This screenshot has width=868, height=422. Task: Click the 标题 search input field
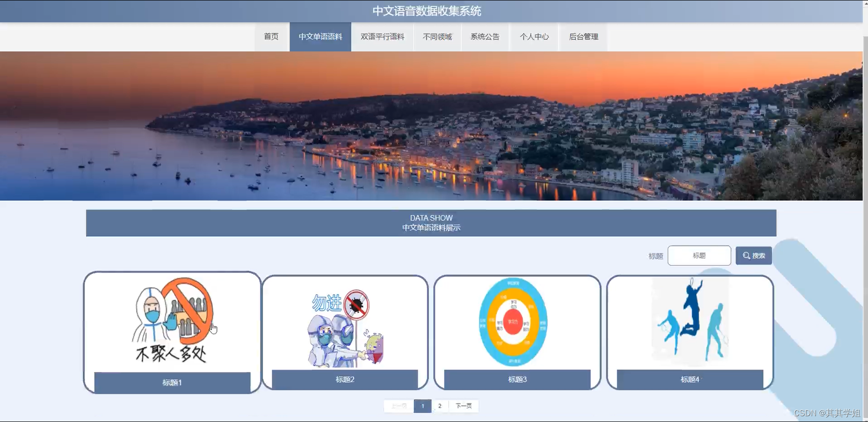(699, 255)
